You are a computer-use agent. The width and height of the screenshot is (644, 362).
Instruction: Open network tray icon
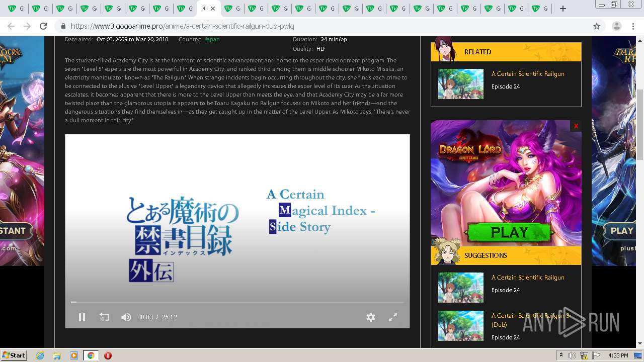pyautogui.click(x=584, y=355)
